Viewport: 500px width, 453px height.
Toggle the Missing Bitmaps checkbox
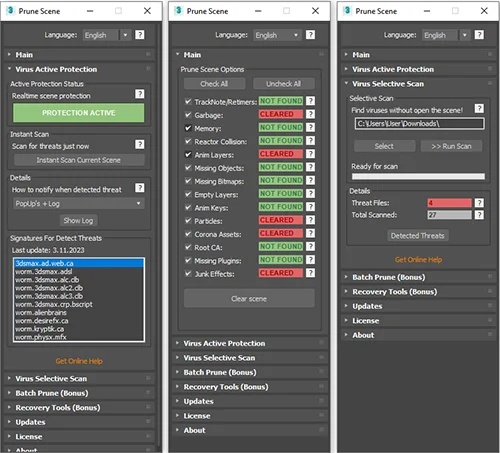coord(188,181)
